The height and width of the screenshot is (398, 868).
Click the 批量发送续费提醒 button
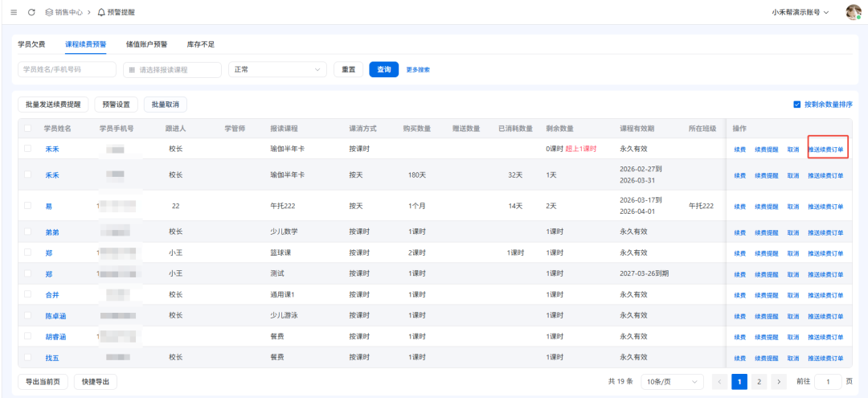click(x=53, y=105)
